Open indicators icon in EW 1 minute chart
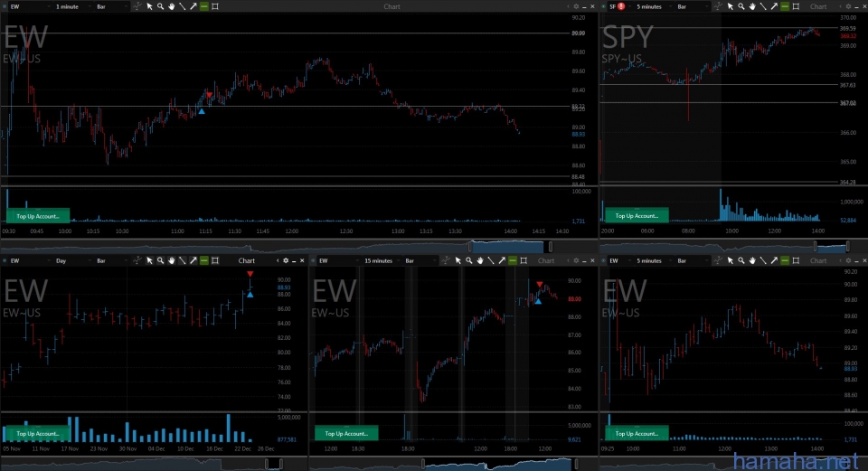Image resolution: width=868 pixels, height=471 pixels. click(x=137, y=6)
